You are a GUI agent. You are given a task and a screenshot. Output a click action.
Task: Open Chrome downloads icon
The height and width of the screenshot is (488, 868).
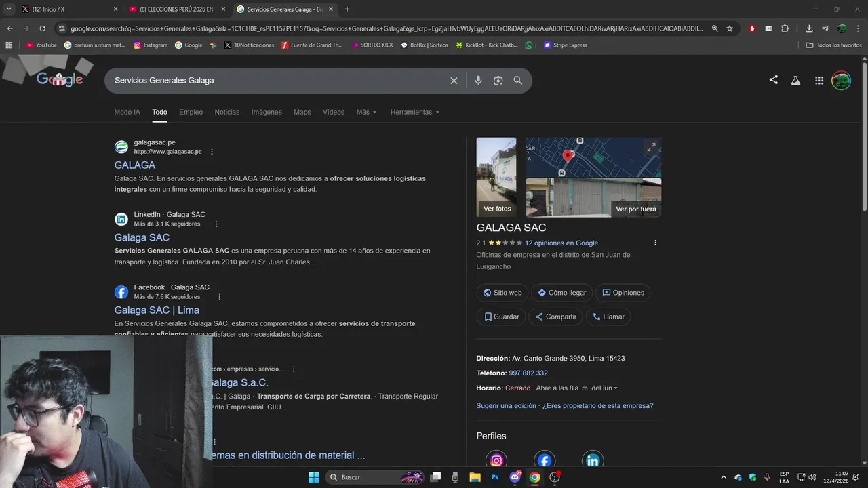pos(809,28)
